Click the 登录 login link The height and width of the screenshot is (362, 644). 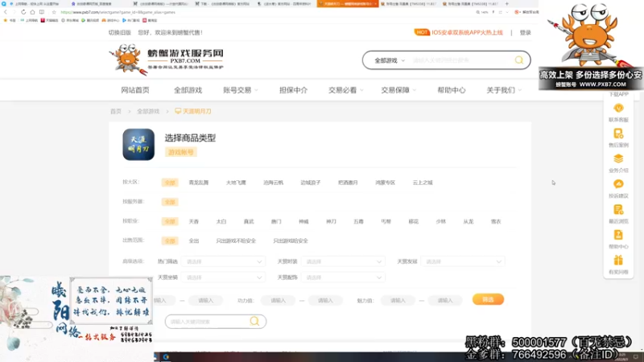526,32
